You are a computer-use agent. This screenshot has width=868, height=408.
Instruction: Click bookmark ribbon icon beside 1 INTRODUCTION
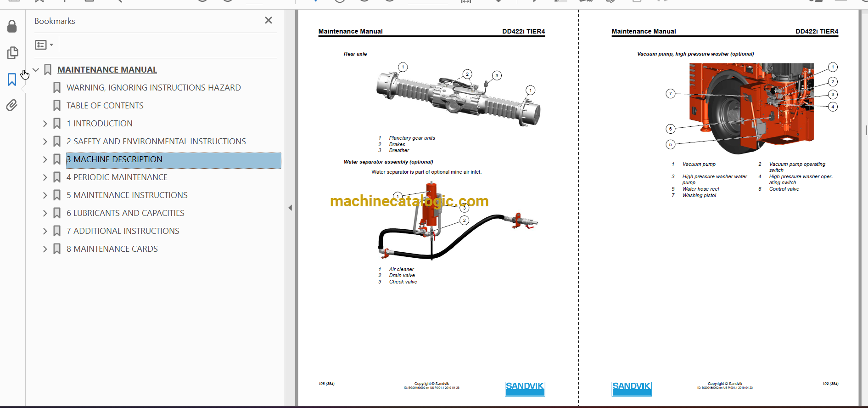point(57,124)
